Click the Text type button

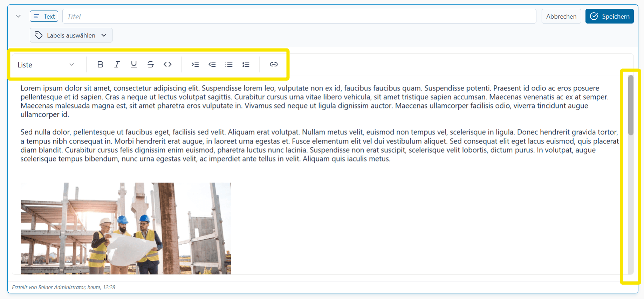coord(44,16)
